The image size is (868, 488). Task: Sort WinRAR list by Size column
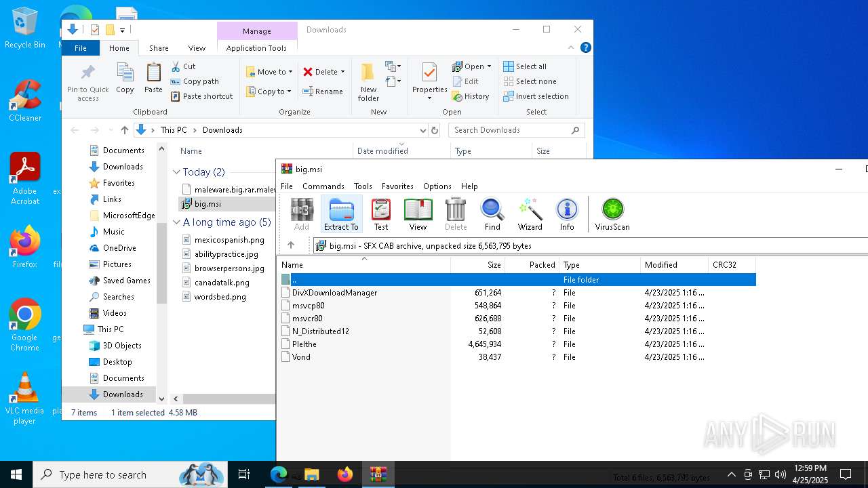pos(478,265)
